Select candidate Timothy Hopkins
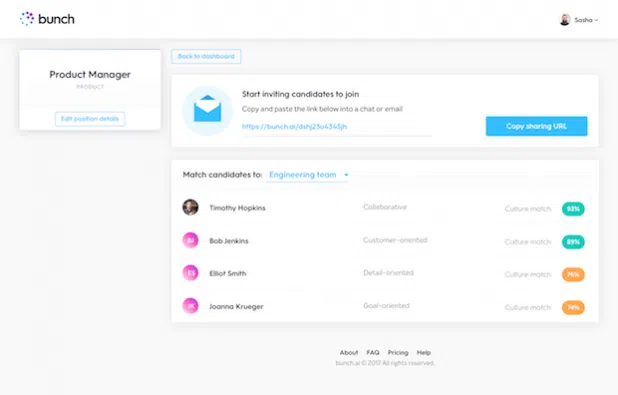618x395 pixels. click(237, 208)
